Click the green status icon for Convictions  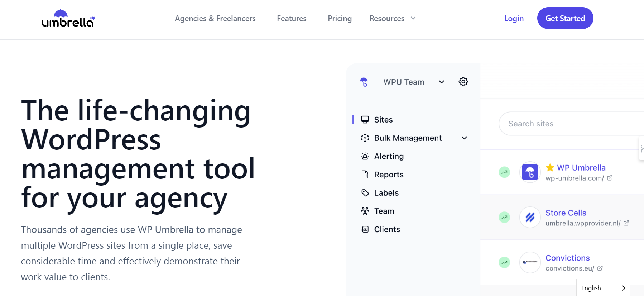coord(504,262)
